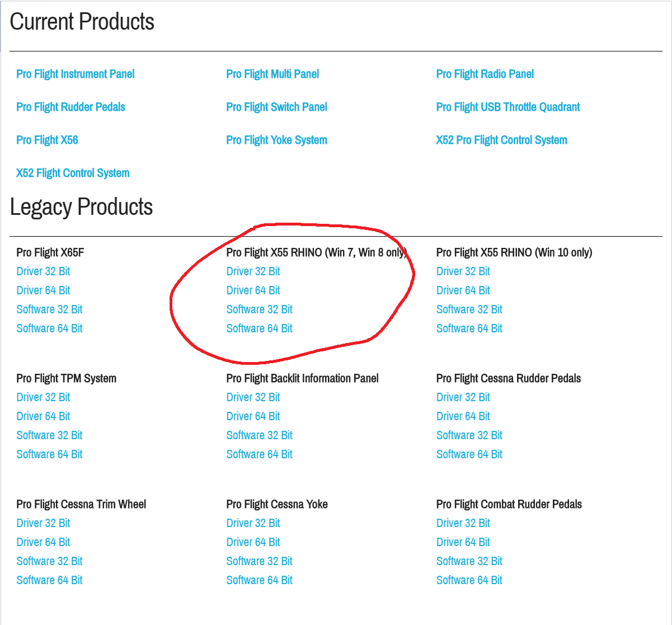The height and width of the screenshot is (625, 672).
Task: Get Software 32 Bit for X55 RHINO Win 7/8
Action: (x=259, y=309)
